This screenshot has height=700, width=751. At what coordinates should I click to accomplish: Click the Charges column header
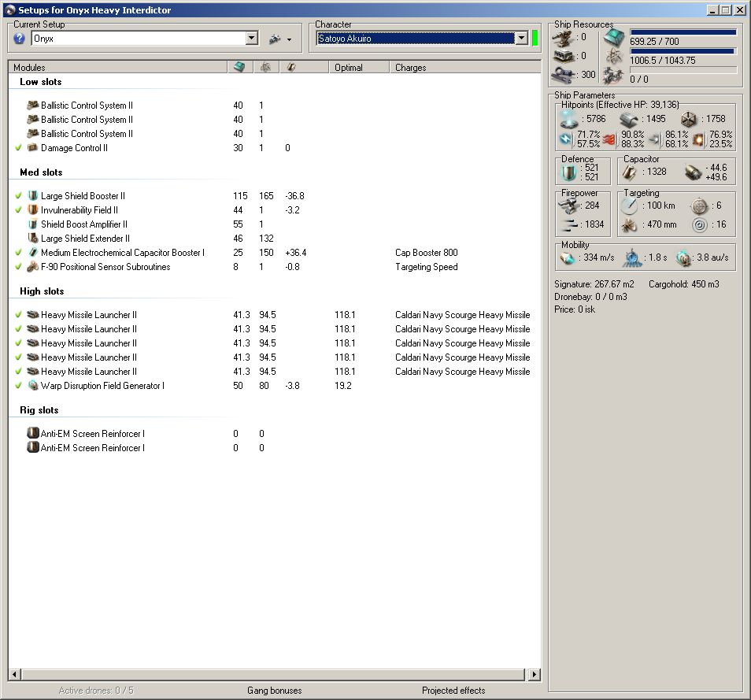pos(465,68)
